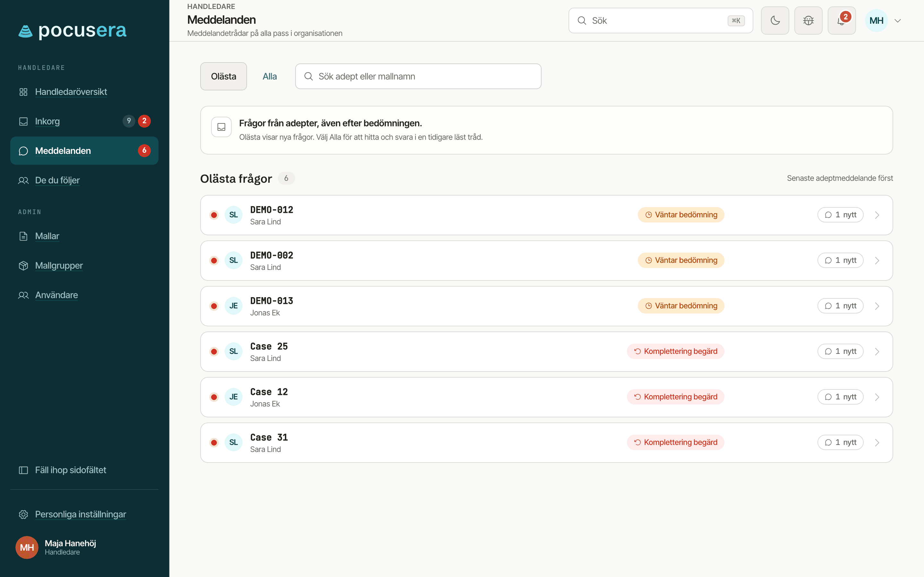Switch to the Olästa tab
Image resolution: width=924 pixels, height=577 pixels.
pyautogui.click(x=224, y=76)
